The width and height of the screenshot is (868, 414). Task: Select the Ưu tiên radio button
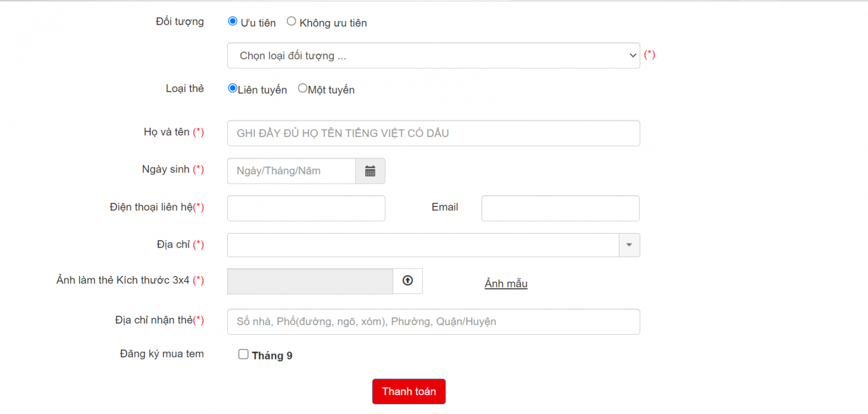[x=232, y=21]
